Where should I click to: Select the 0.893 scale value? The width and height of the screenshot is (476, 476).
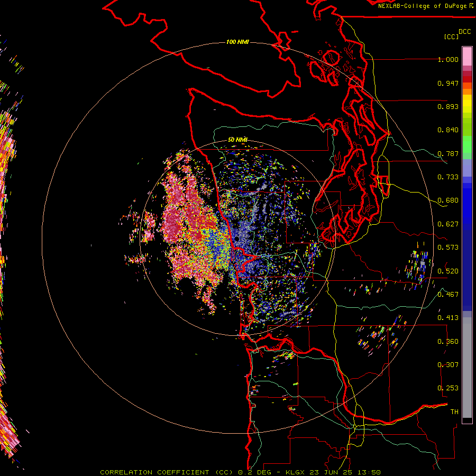coord(448,106)
